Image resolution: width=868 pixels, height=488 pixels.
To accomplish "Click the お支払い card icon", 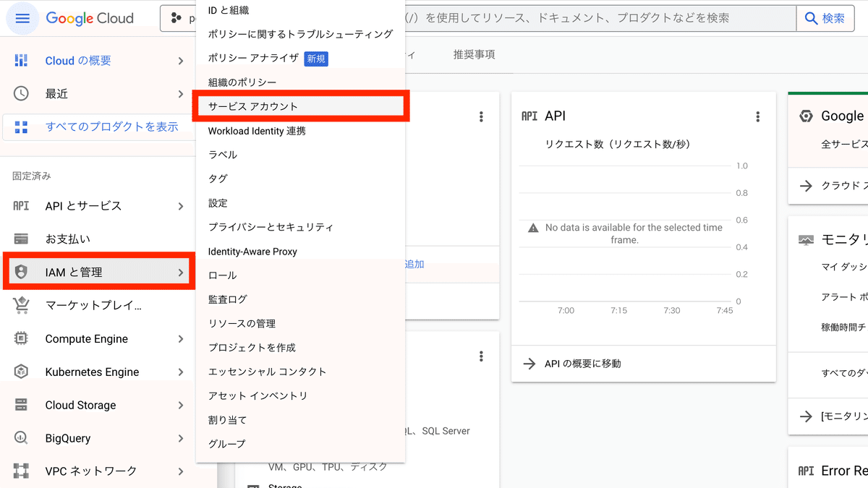I will (x=21, y=239).
